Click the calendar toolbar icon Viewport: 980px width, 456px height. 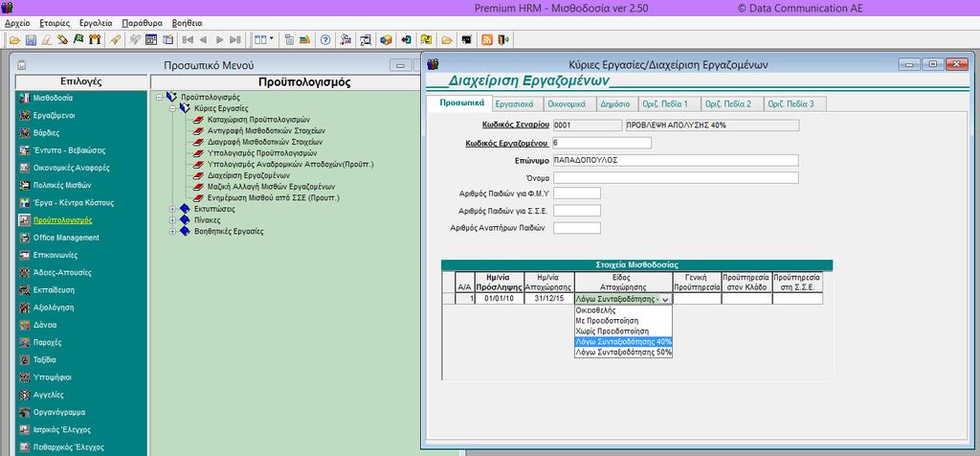[151, 39]
